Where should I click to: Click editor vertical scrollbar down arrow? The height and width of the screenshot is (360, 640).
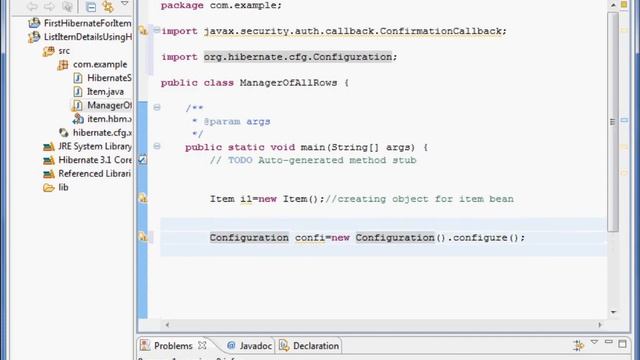[613, 312]
